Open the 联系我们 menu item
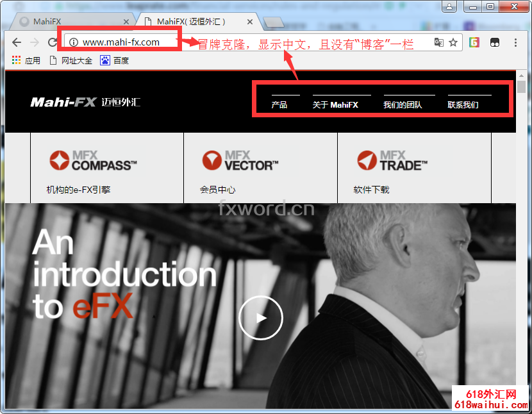Viewport: 532px width, 414px height. pyautogui.click(x=463, y=105)
